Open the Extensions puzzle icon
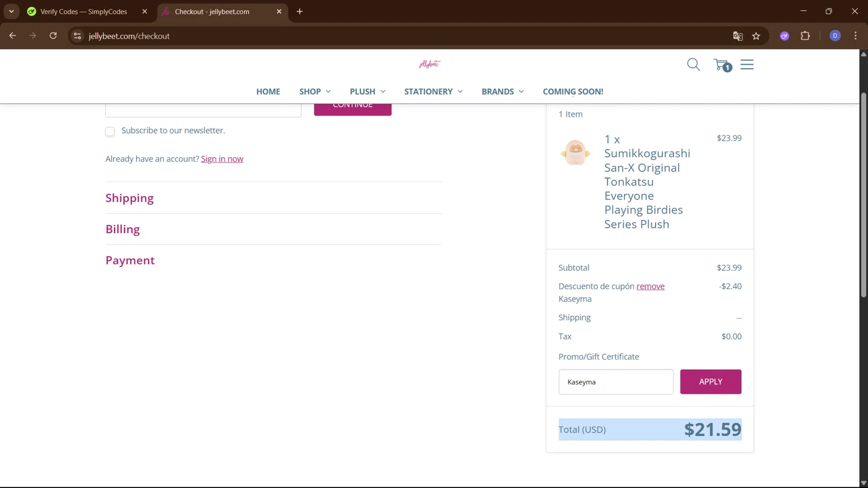 tap(805, 36)
